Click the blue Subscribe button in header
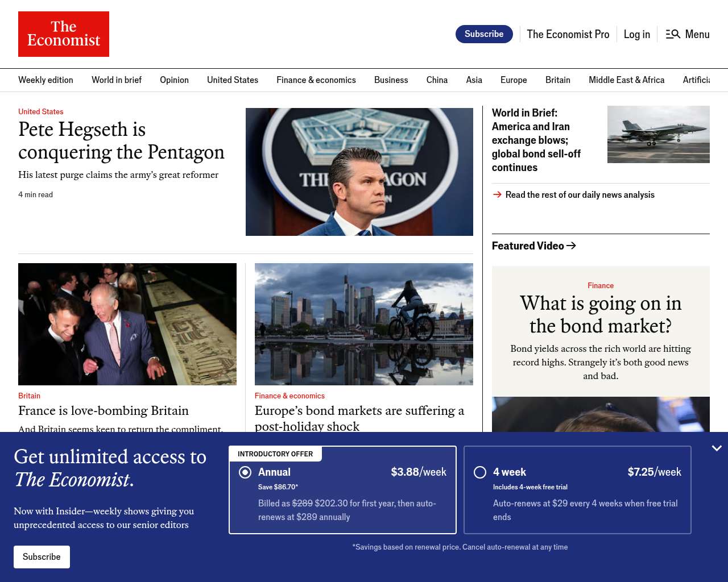 tap(484, 34)
